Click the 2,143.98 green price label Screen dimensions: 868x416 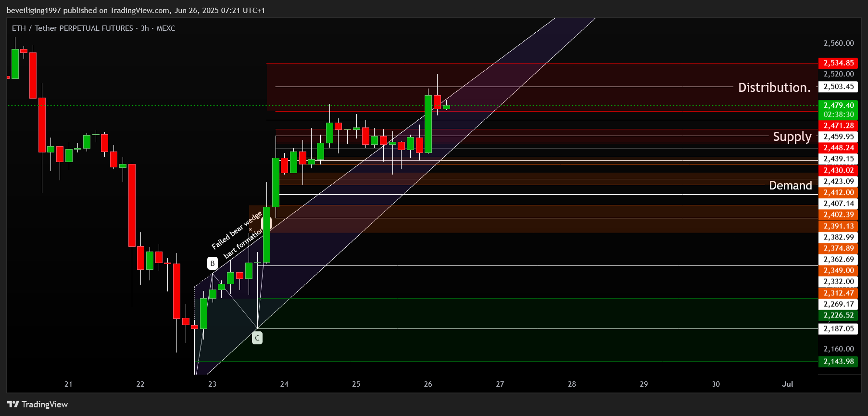838,361
